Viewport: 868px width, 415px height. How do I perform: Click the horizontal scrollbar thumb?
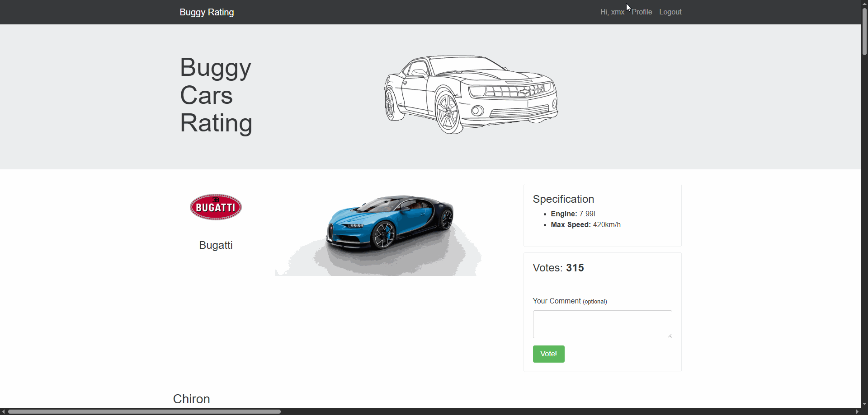tap(145, 411)
